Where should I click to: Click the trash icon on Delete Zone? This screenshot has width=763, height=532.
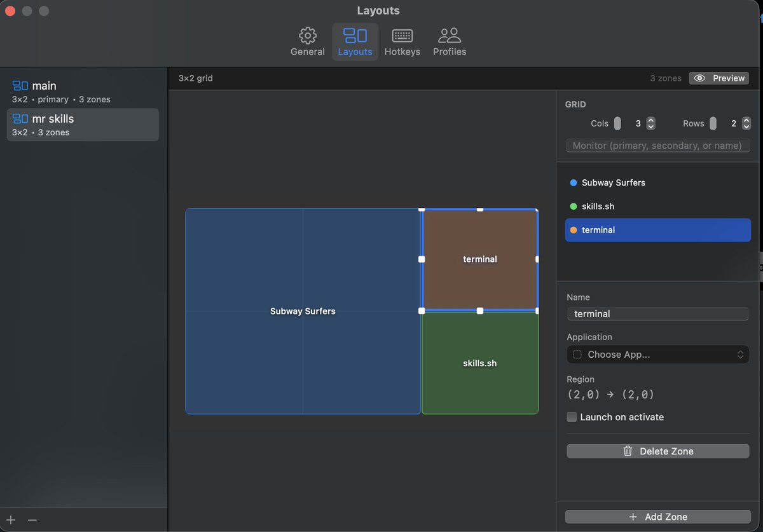pos(628,451)
